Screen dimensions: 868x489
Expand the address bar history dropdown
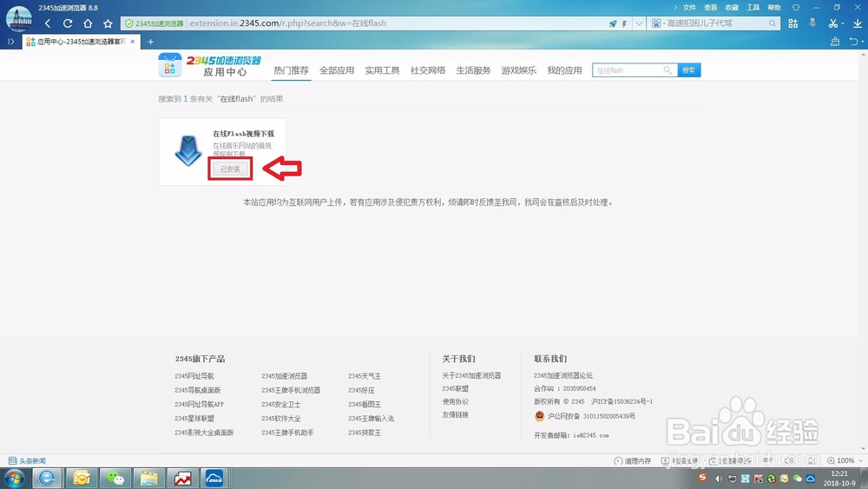pos(639,23)
